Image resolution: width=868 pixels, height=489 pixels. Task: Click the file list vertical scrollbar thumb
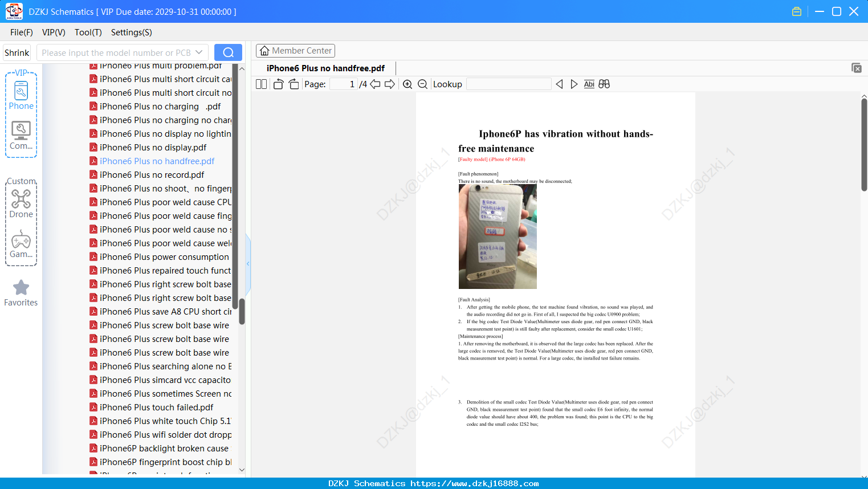point(242,311)
